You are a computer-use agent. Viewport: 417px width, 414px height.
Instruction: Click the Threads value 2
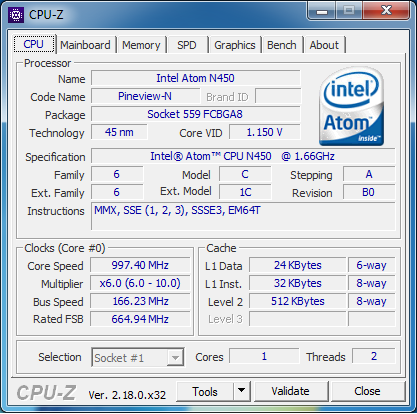click(x=374, y=356)
